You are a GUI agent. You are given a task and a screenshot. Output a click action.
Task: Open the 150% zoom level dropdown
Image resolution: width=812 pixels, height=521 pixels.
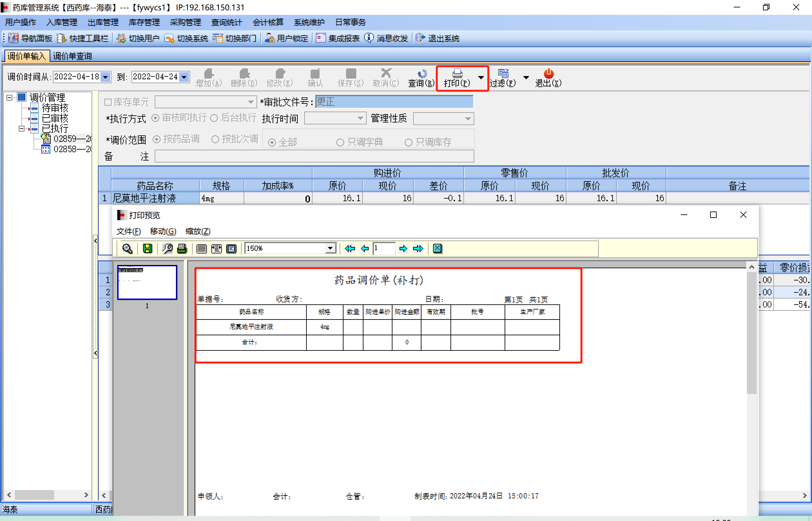[330, 249]
